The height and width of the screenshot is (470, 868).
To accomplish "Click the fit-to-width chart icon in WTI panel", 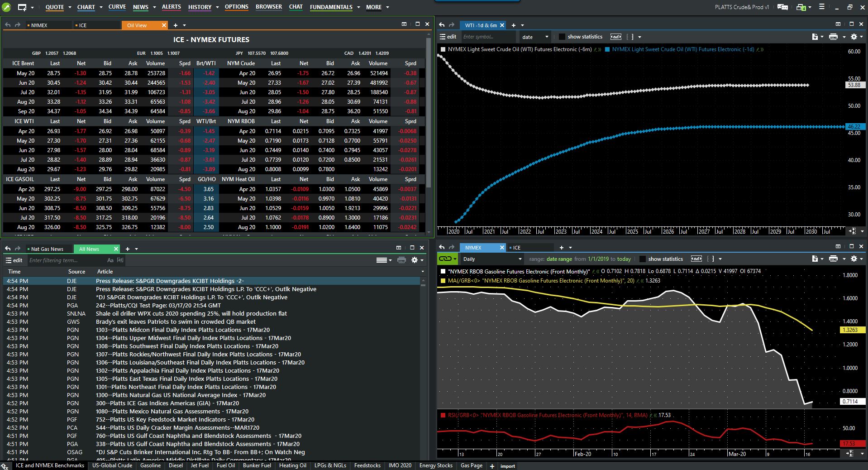I will (615, 37).
